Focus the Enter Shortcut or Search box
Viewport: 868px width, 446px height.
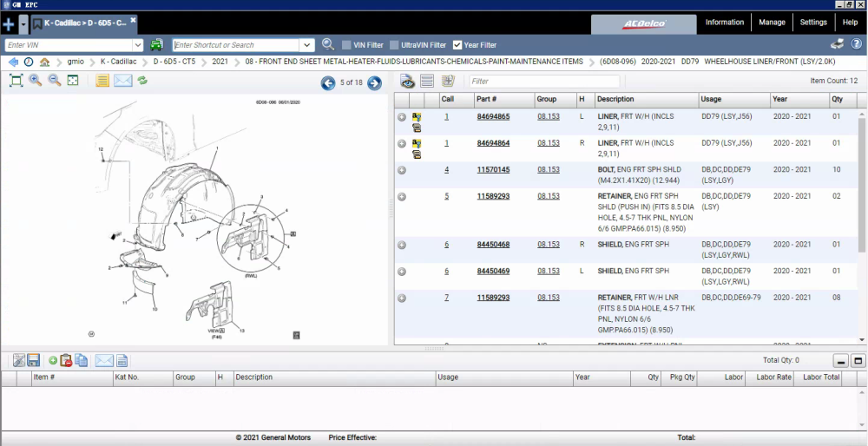point(236,45)
